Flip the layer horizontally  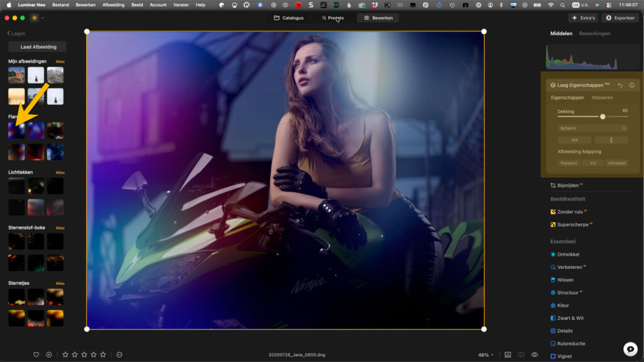[x=574, y=140]
